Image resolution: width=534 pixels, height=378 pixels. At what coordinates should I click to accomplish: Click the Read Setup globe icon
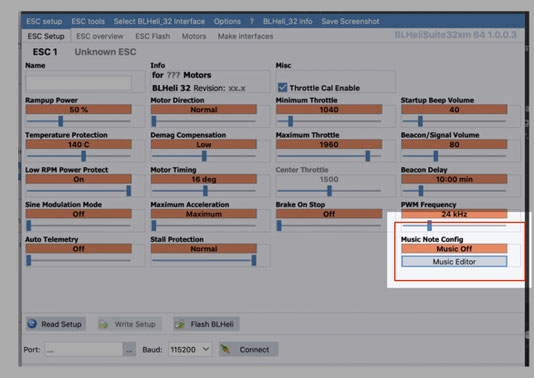click(32, 324)
